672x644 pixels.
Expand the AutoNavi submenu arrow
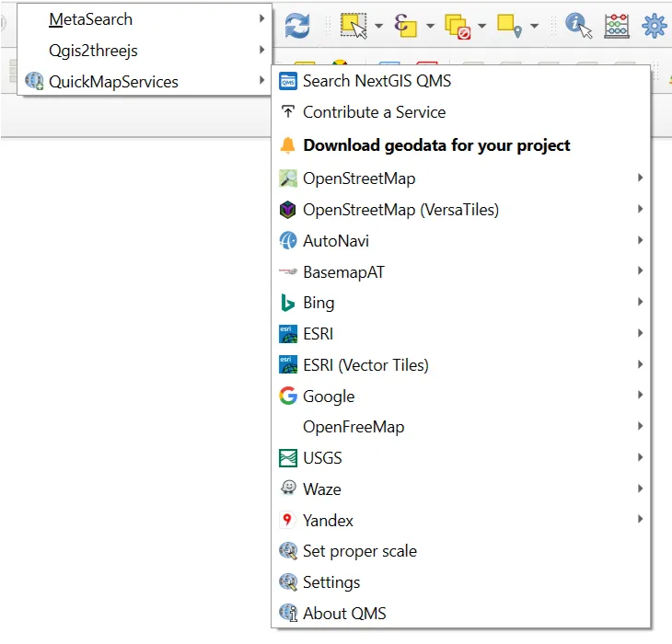[641, 240]
